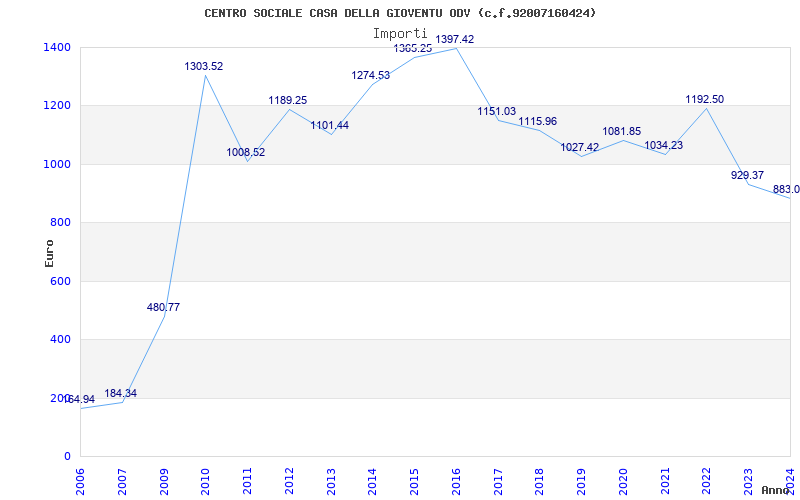Click the Anno axis label
The height and width of the screenshot is (500, 800).
click(774, 490)
